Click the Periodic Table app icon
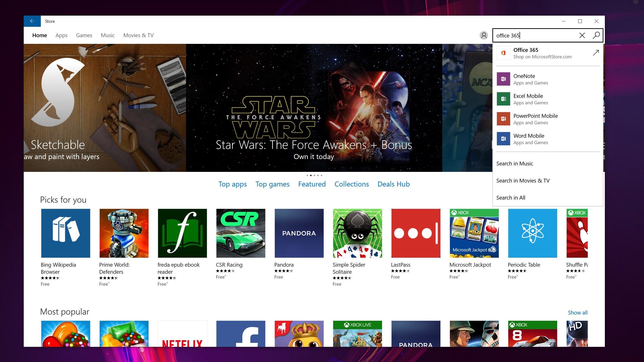644x362 pixels. [x=532, y=233]
